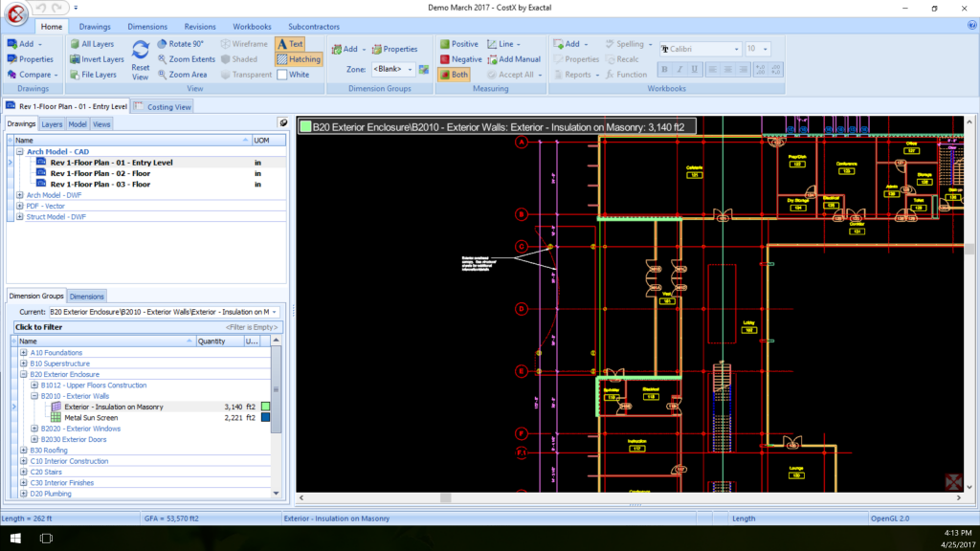The image size is (980, 551).
Task: Select Positive measuring mode
Action: [458, 44]
